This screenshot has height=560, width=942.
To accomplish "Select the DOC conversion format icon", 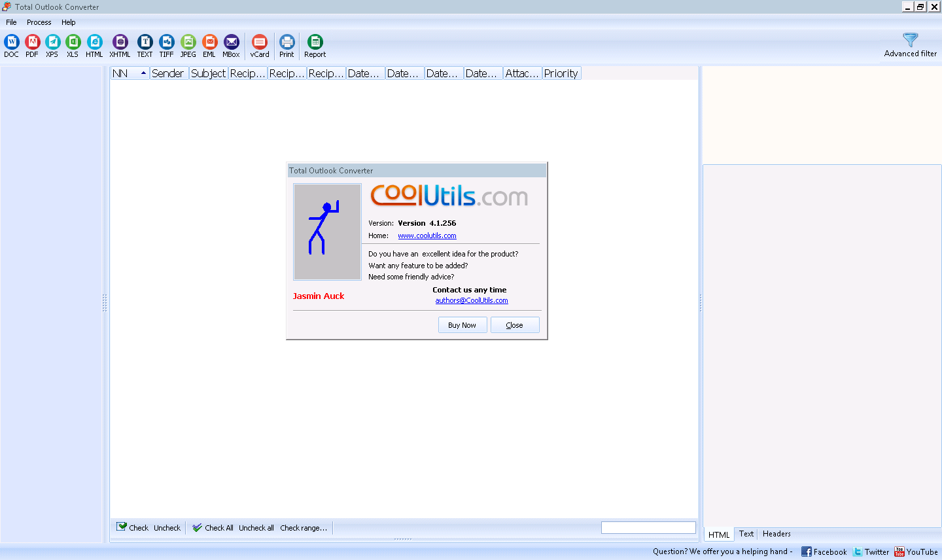I will tap(11, 44).
